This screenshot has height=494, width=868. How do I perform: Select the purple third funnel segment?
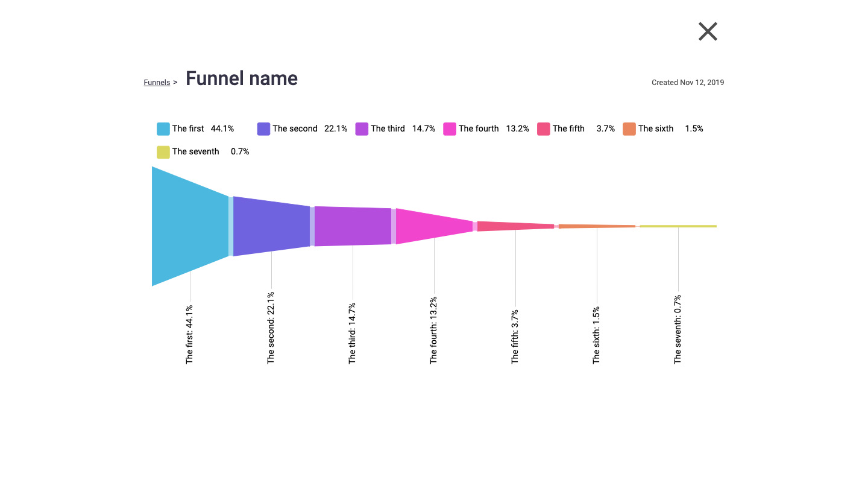click(x=353, y=226)
